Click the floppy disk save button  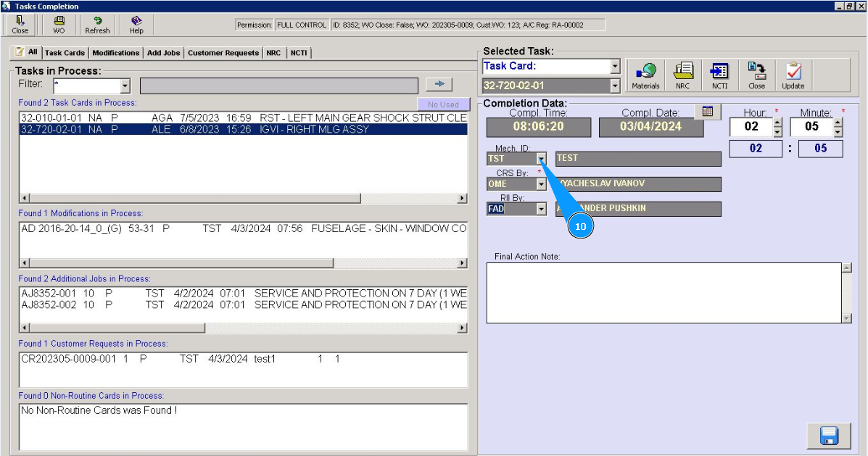point(829,436)
